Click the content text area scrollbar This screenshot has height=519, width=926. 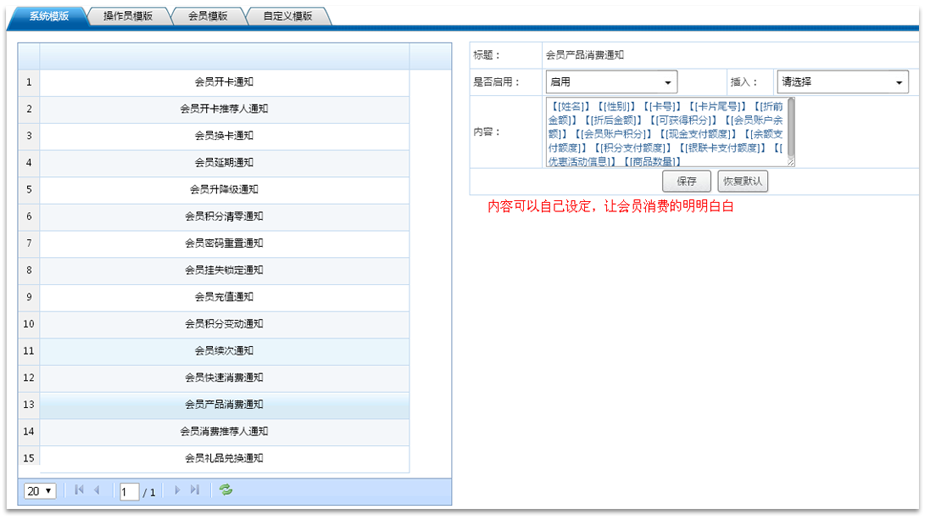pos(791,129)
